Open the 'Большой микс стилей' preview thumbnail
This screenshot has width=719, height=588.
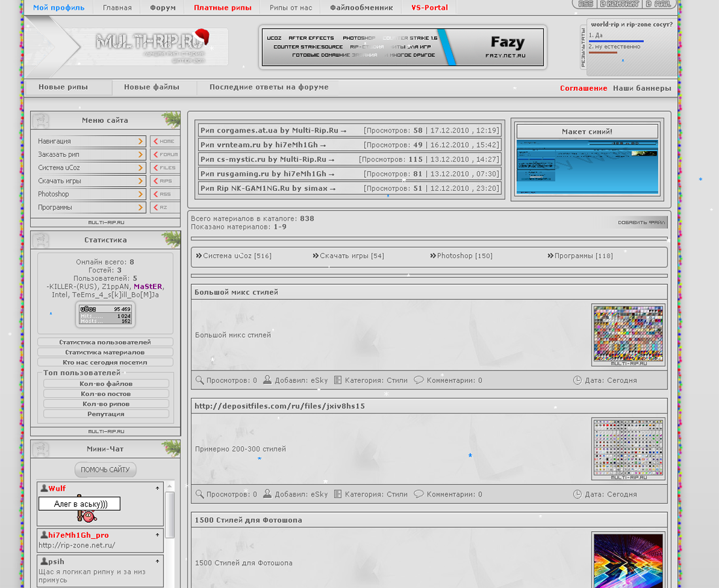[628, 335]
